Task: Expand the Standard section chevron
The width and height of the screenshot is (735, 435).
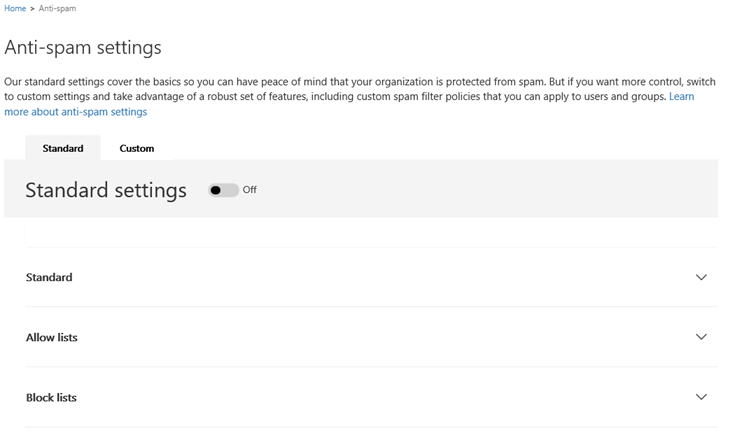Action: click(701, 277)
